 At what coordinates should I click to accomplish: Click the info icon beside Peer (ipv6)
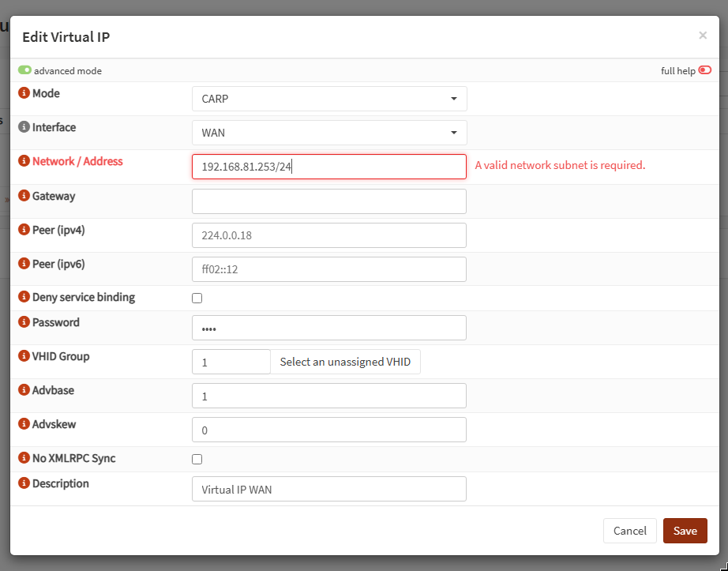coord(24,263)
